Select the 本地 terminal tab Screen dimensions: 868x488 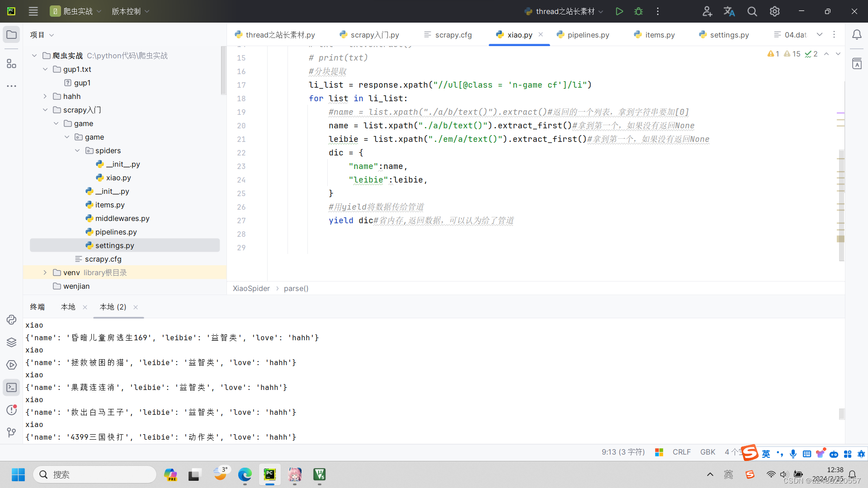pos(68,307)
